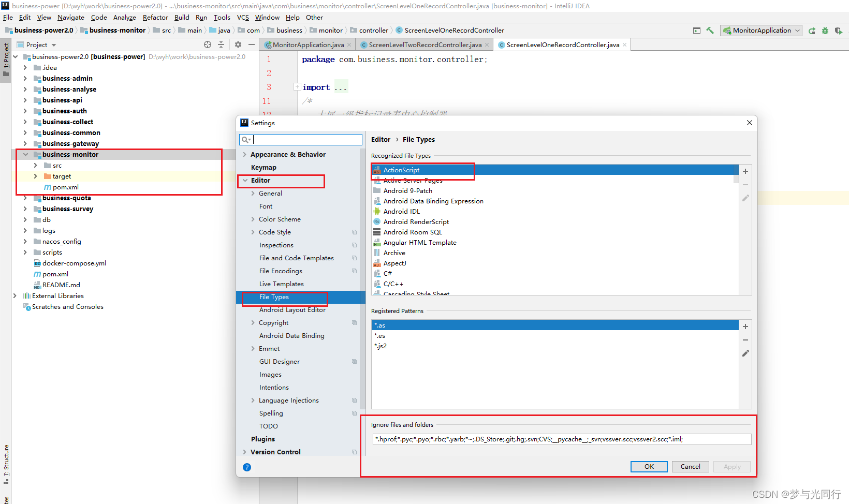Click OK in Settings dialog
This screenshot has width=849, height=504.
(649, 467)
